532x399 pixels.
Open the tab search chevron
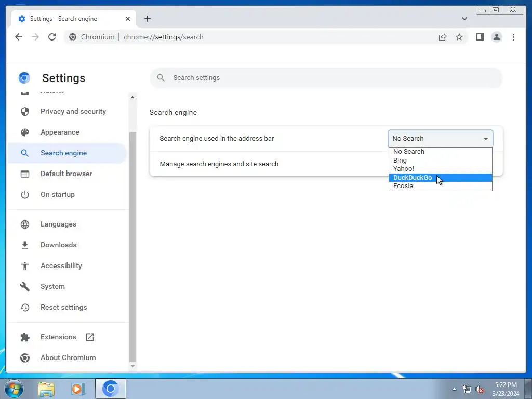coord(464,19)
